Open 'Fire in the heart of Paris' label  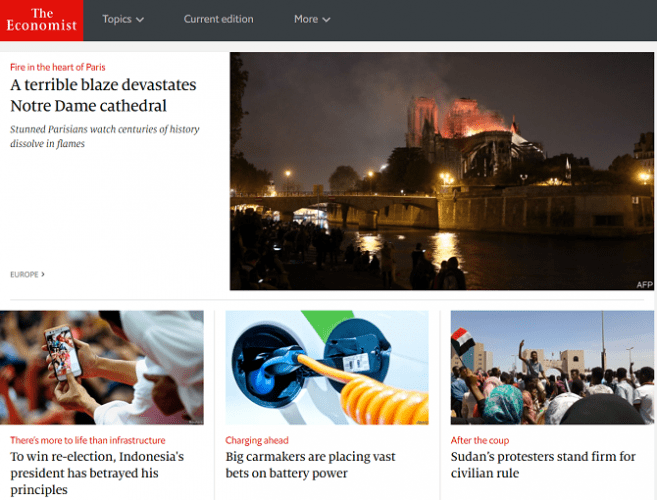(x=58, y=67)
